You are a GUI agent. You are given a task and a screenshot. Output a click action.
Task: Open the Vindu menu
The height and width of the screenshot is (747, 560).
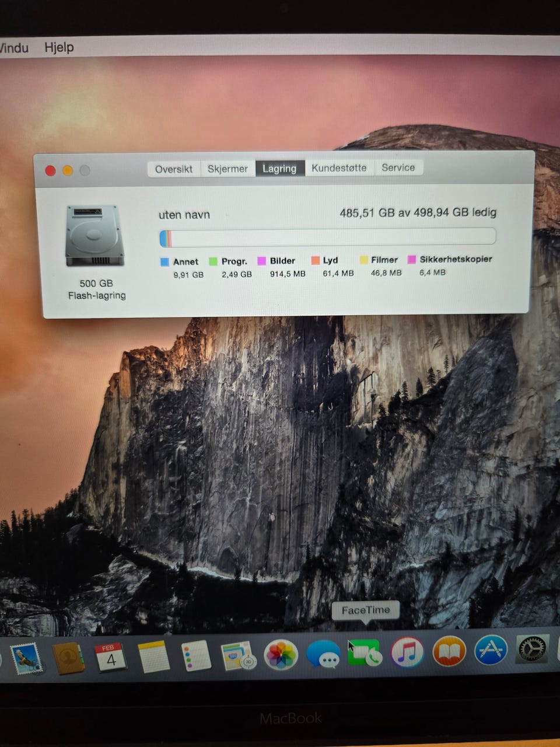13,47
